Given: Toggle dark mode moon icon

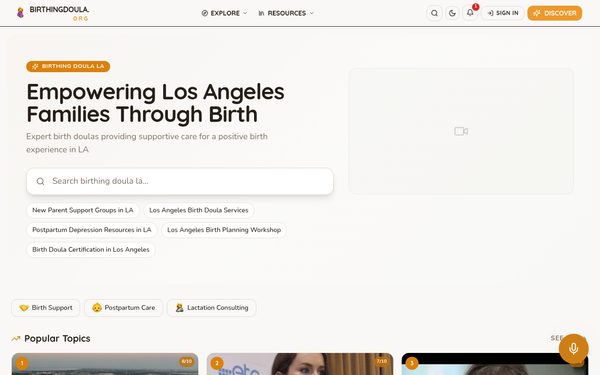Looking at the screenshot, I should coord(452,13).
